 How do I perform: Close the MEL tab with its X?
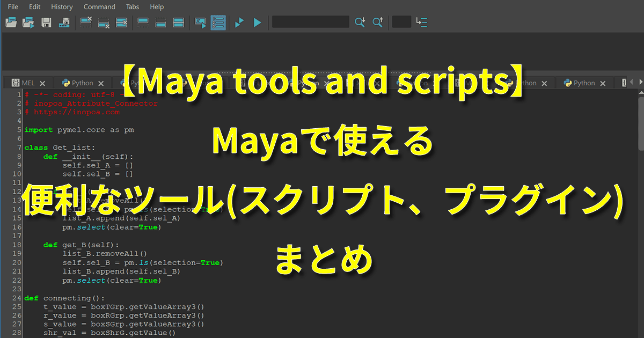42,83
